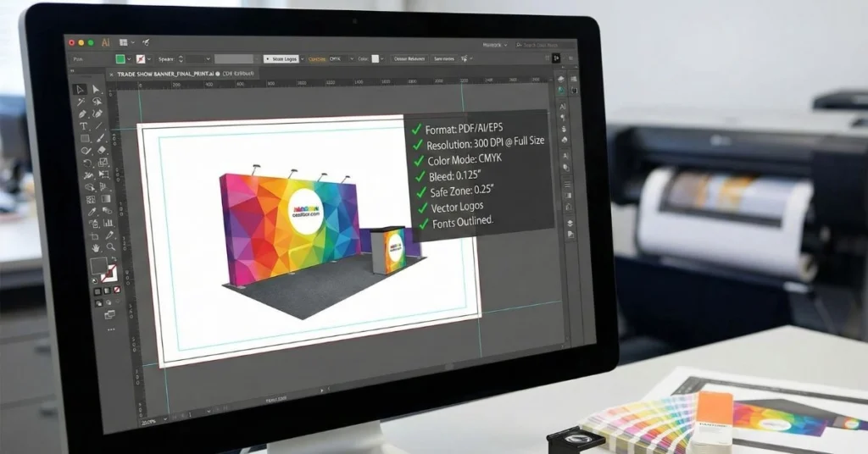Open the Edit Toolbar three-dots button
The image size is (868, 454).
pos(111,329)
